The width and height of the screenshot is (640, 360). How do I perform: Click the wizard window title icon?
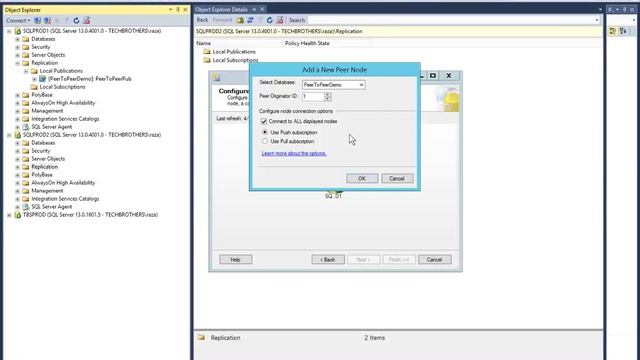click(216, 78)
